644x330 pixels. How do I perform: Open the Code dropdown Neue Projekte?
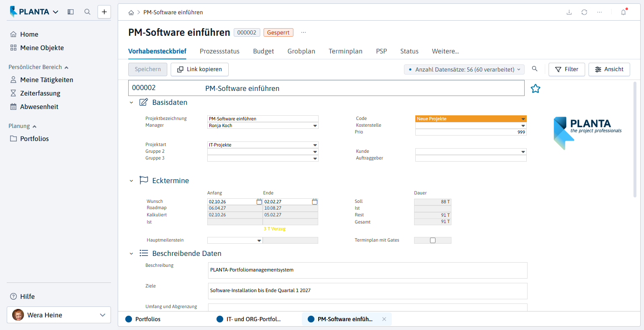523,119
